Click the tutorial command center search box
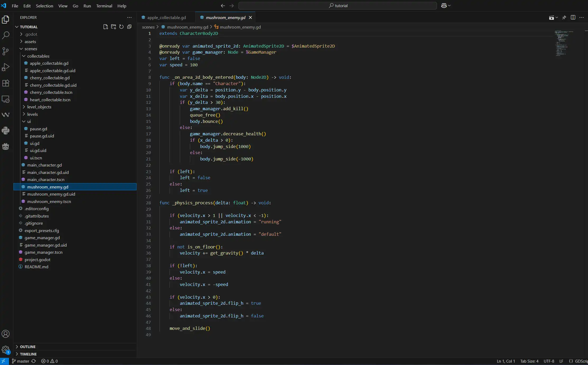The width and height of the screenshot is (588, 365). coord(338,6)
